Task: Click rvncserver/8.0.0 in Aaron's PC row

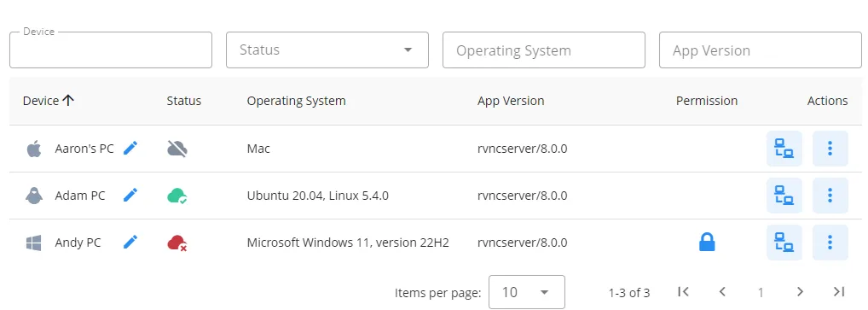Action: coord(523,149)
